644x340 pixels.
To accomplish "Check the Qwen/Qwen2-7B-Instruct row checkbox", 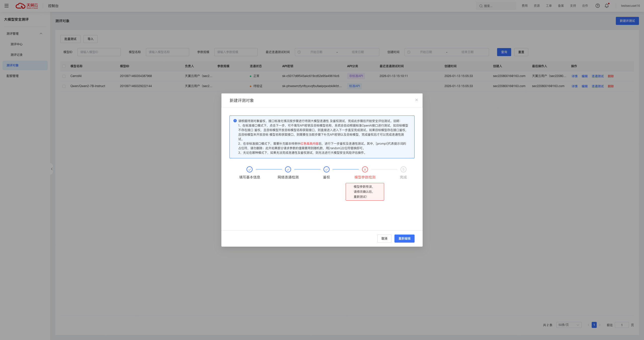I will coord(64,86).
